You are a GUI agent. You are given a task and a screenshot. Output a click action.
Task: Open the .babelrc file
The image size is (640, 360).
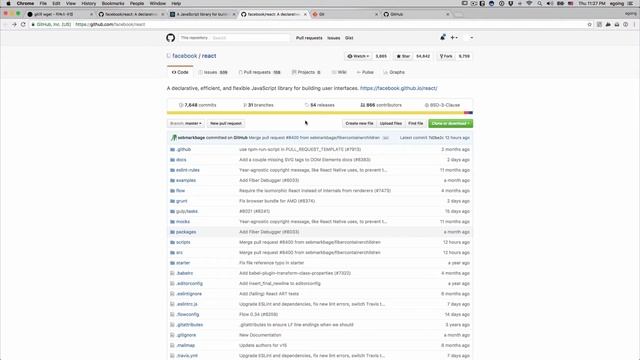click(x=184, y=273)
